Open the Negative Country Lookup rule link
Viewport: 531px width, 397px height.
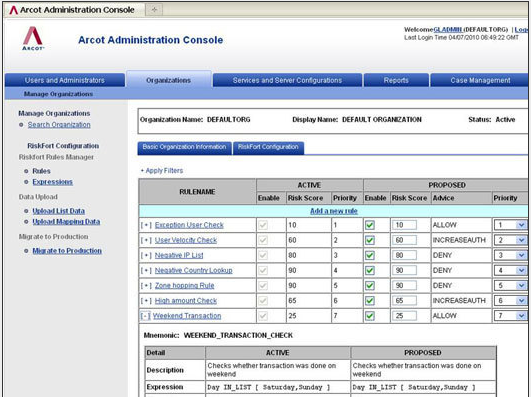tap(194, 270)
